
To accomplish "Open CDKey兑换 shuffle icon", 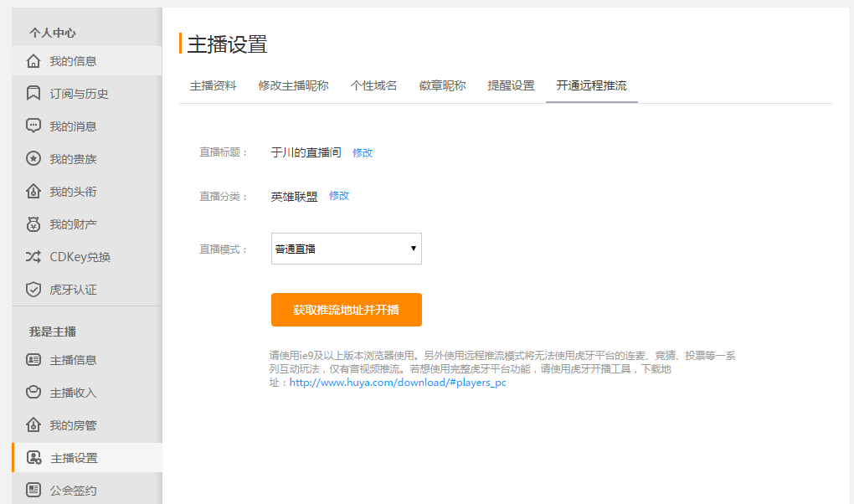I will (33, 257).
